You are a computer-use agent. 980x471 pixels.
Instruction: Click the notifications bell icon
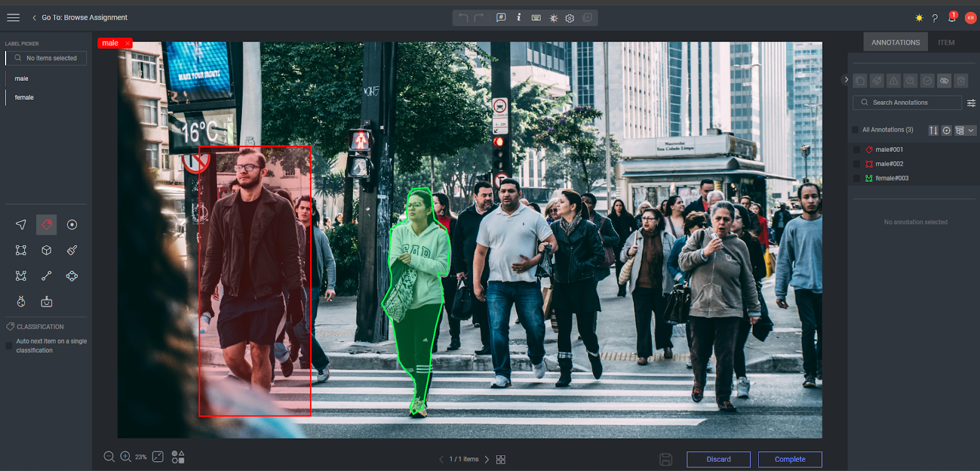click(x=952, y=18)
